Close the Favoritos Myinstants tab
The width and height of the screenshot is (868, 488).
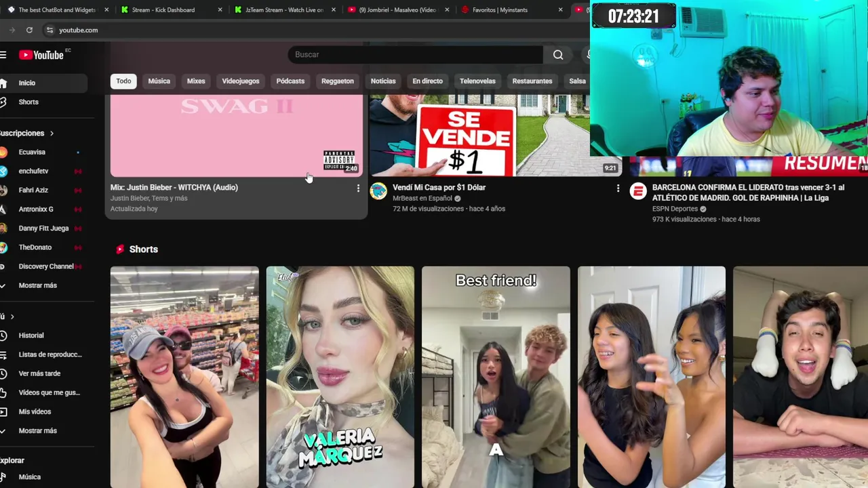click(560, 9)
